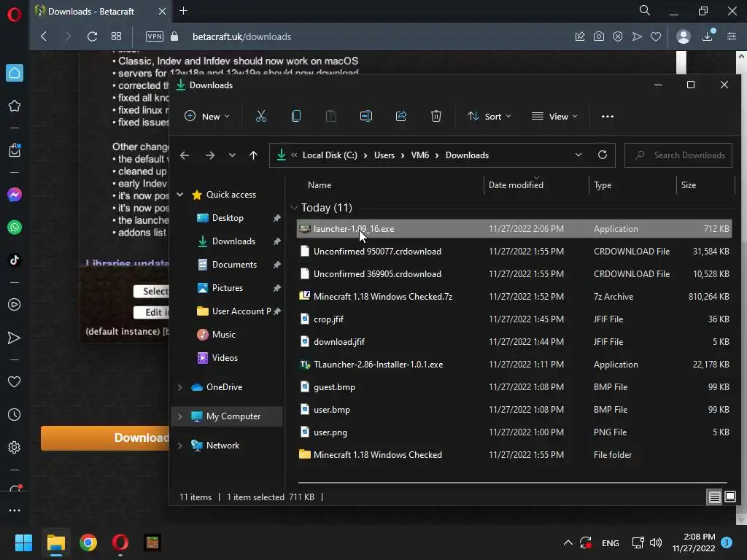Click the Users breadcrumb in address bar
The image size is (747, 560).
[x=384, y=155]
